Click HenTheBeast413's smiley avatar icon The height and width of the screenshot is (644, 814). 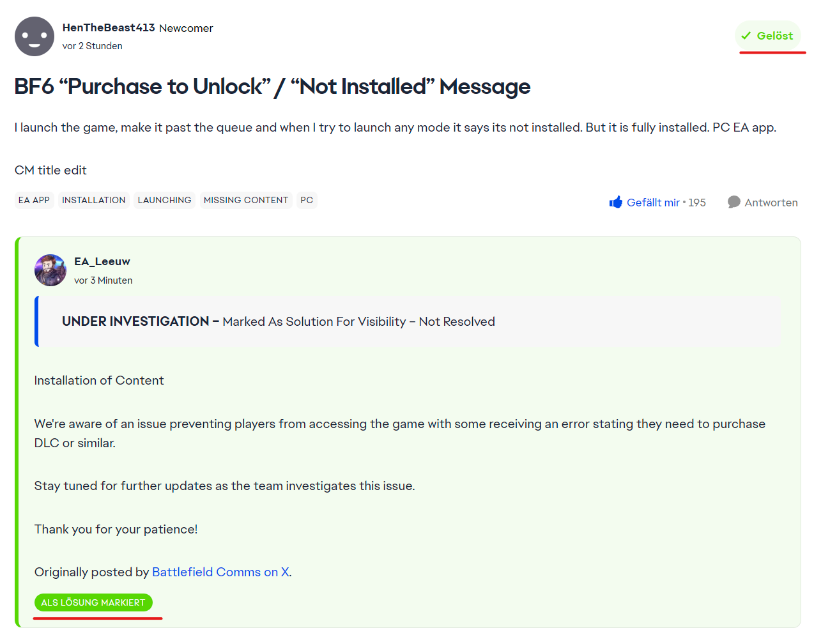click(35, 36)
